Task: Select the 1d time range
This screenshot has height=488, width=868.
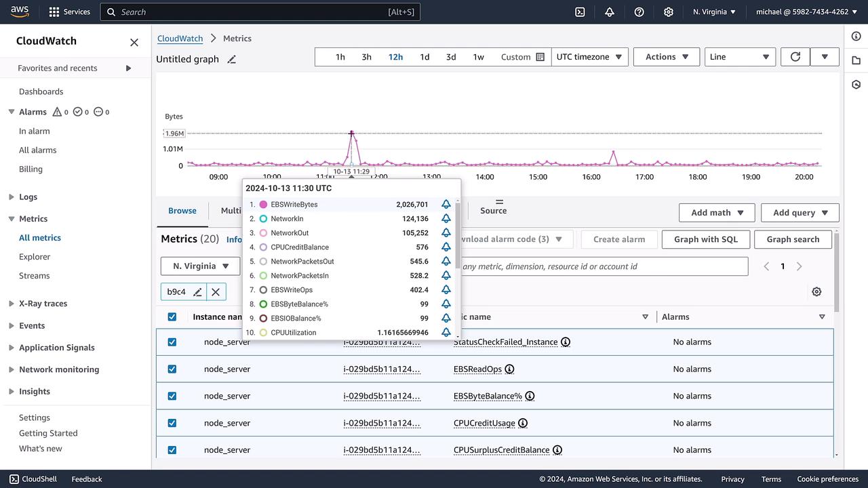Action: coord(425,57)
